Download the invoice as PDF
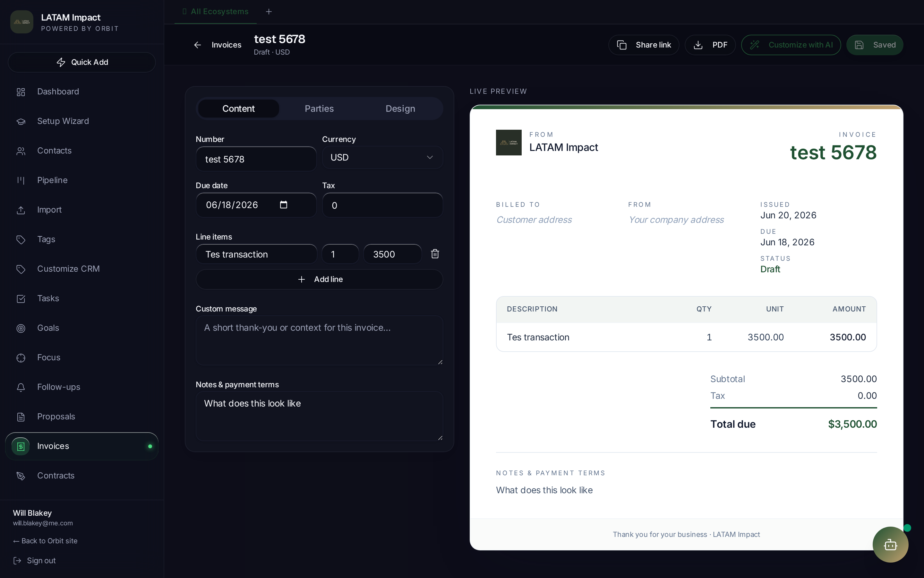 pyautogui.click(x=710, y=45)
